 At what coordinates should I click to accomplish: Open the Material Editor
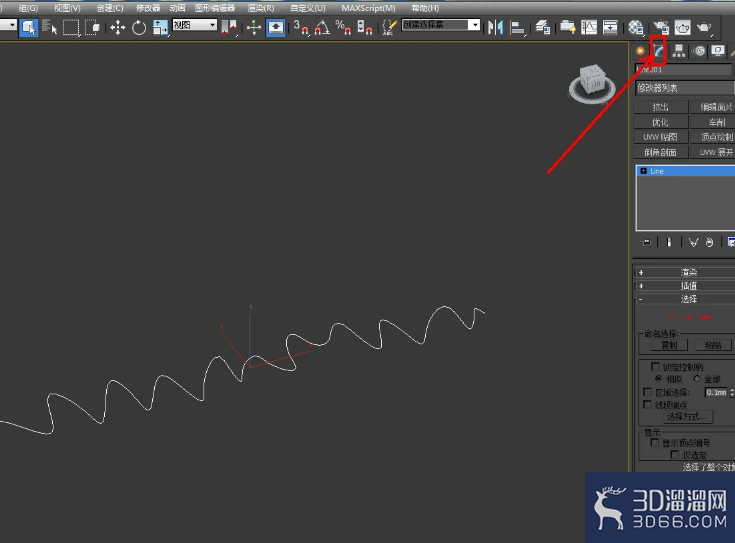tap(636, 27)
